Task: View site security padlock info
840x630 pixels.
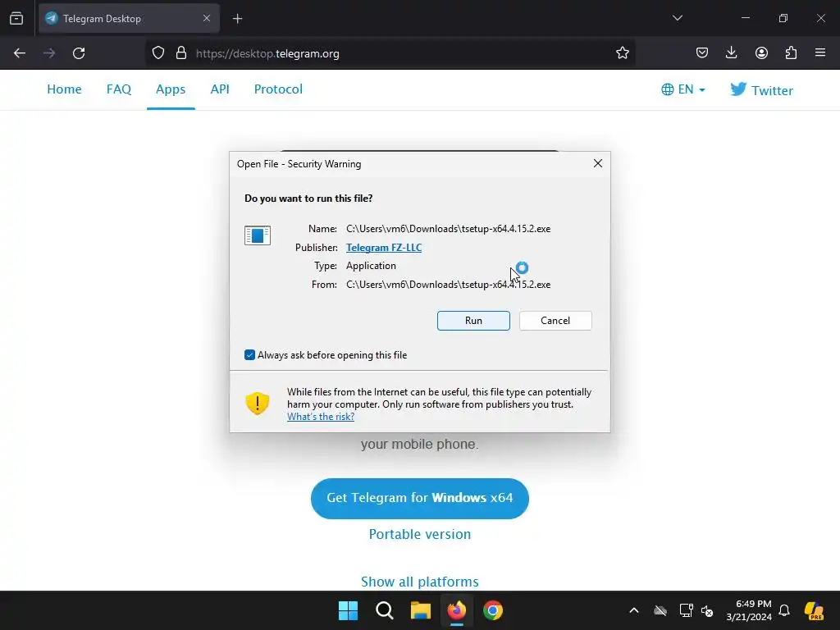Action: point(181,53)
